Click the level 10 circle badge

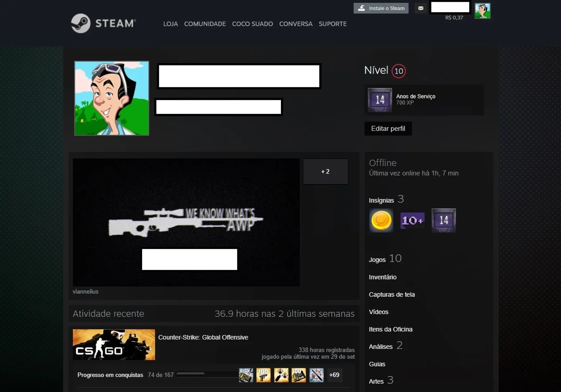coord(398,71)
